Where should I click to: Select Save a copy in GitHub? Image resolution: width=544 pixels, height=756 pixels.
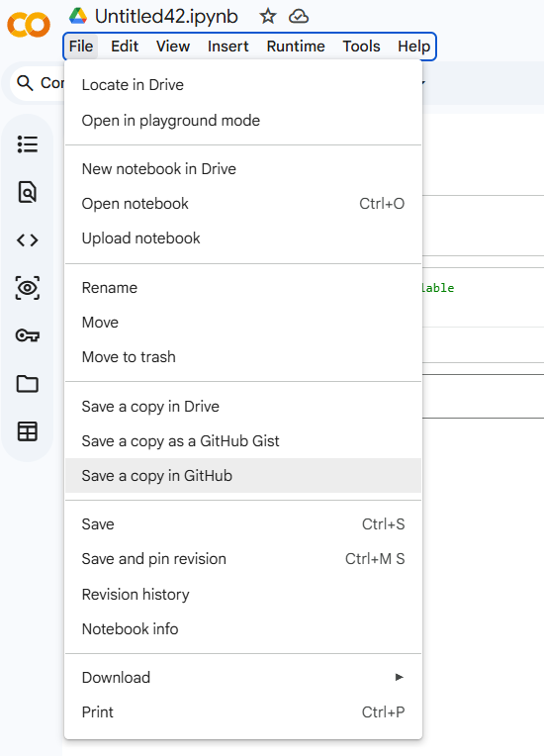pos(243,476)
